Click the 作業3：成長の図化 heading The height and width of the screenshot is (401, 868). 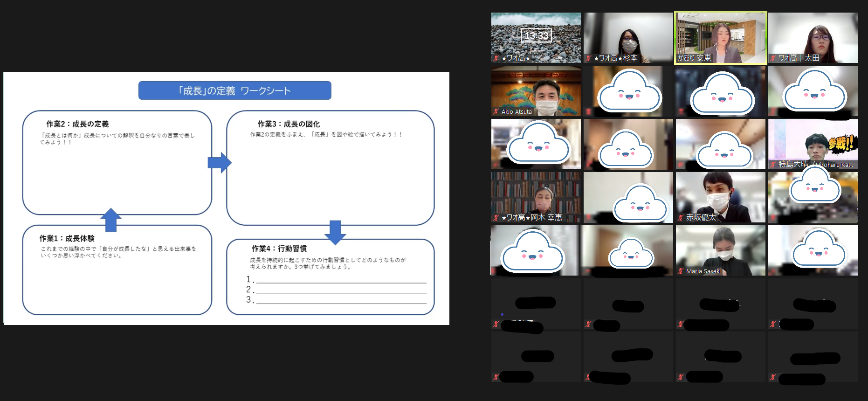point(289,124)
